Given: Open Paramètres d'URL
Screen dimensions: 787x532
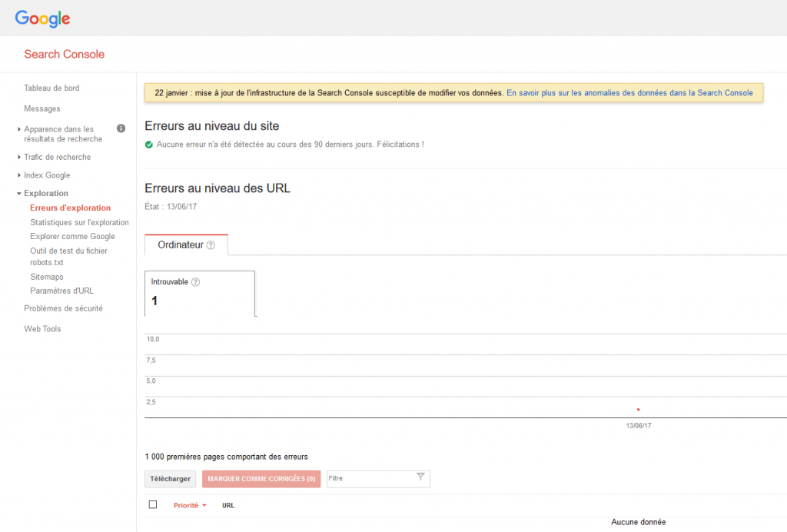Looking at the screenshot, I should (x=61, y=291).
